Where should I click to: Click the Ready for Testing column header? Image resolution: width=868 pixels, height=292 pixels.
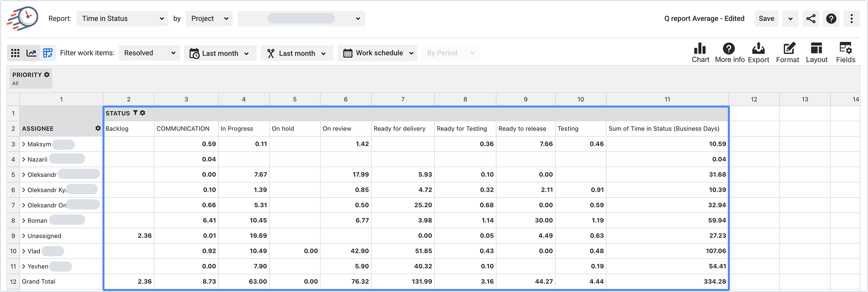(465, 128)
